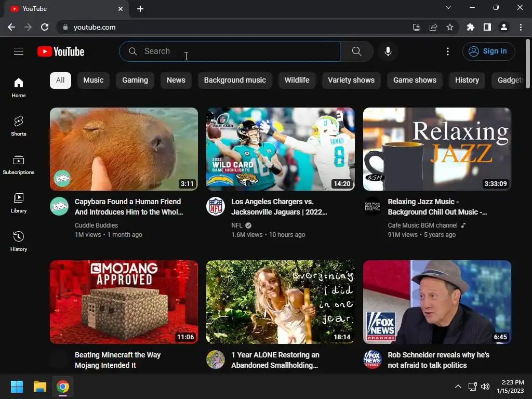View site information lock icon
Image resolution: width=532 pixels, height=399 pixels.
point(65,27)
